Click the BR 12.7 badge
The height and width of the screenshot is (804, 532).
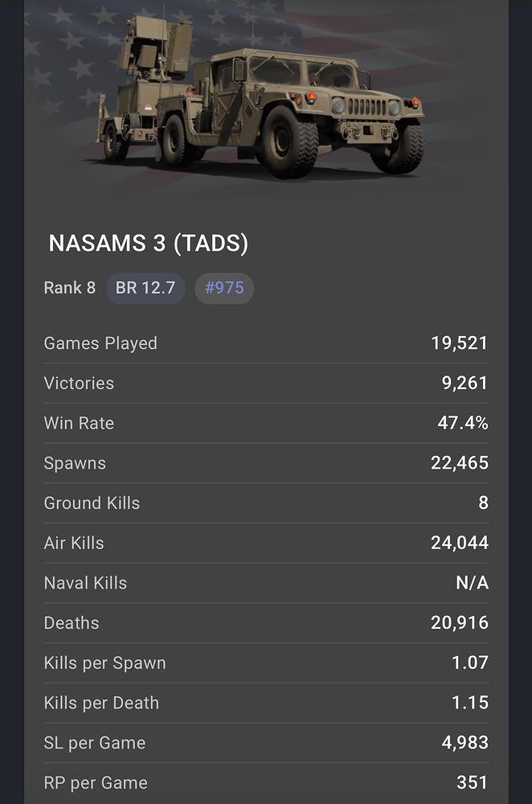(145, 288)
